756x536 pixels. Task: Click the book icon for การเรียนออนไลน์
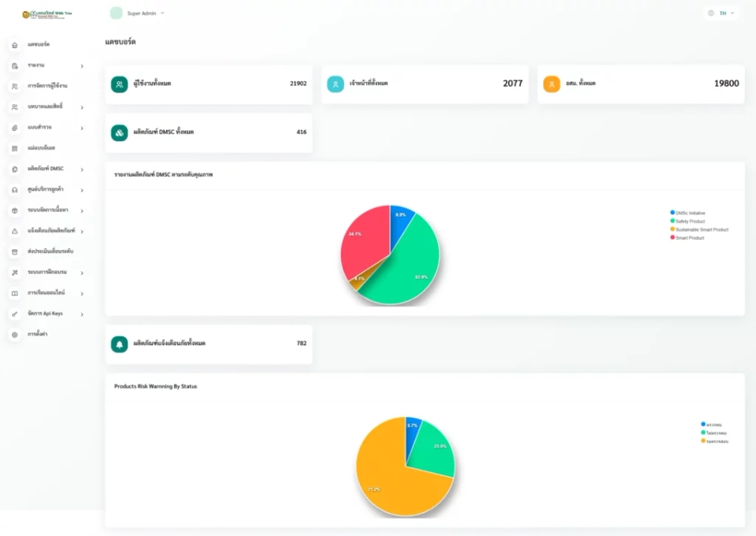click(x=14, y=293)
